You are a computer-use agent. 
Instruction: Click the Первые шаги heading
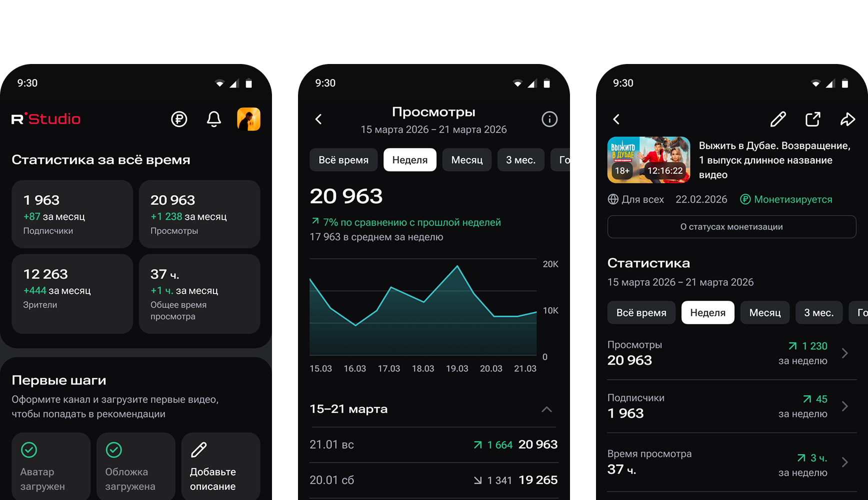tap(59, 380)
